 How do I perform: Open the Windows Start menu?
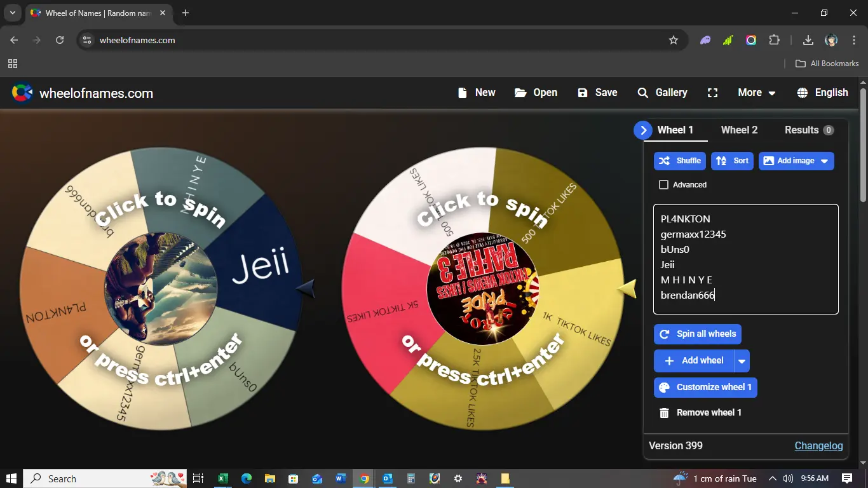(x=11, y=478)
